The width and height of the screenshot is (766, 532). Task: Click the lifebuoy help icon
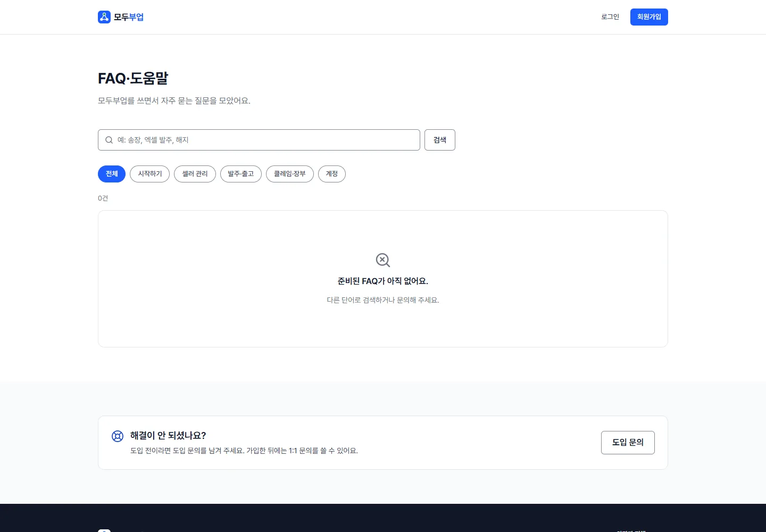pos(118,436)
